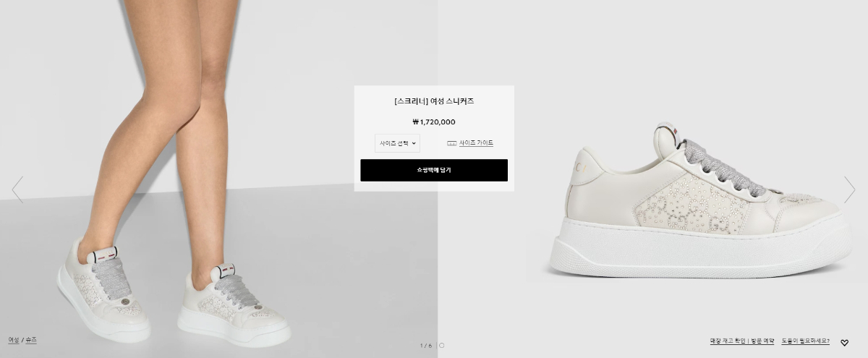Navigate to the 여성 breadcrumb
The height and width of the screenshot is (358, 868).
click(14, 340)
